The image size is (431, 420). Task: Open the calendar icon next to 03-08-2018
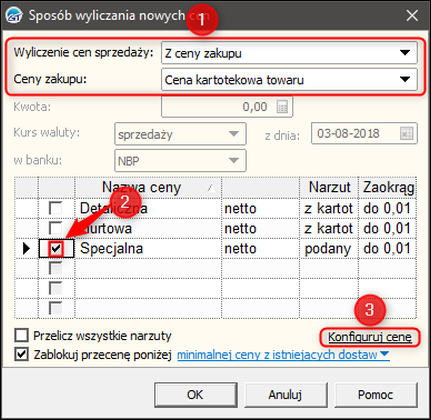(406, 133)
